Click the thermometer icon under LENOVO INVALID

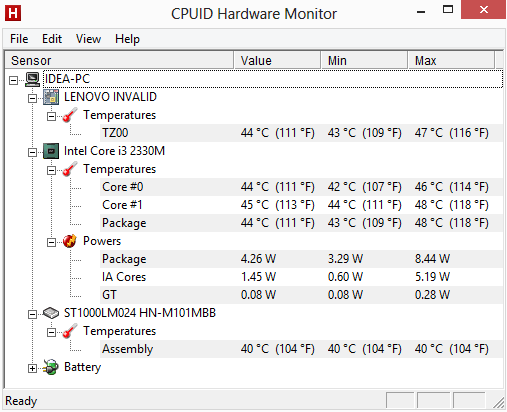(x=70, y=115)
